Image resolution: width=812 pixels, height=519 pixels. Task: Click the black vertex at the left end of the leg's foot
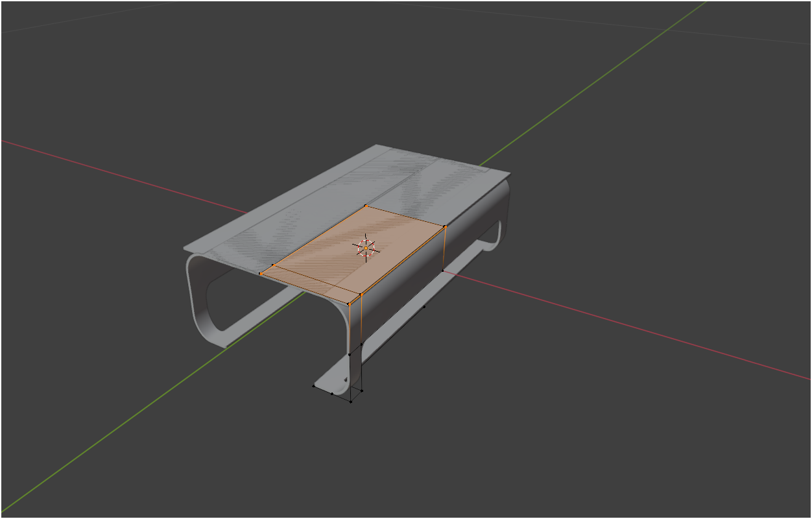tap(314, 386)
